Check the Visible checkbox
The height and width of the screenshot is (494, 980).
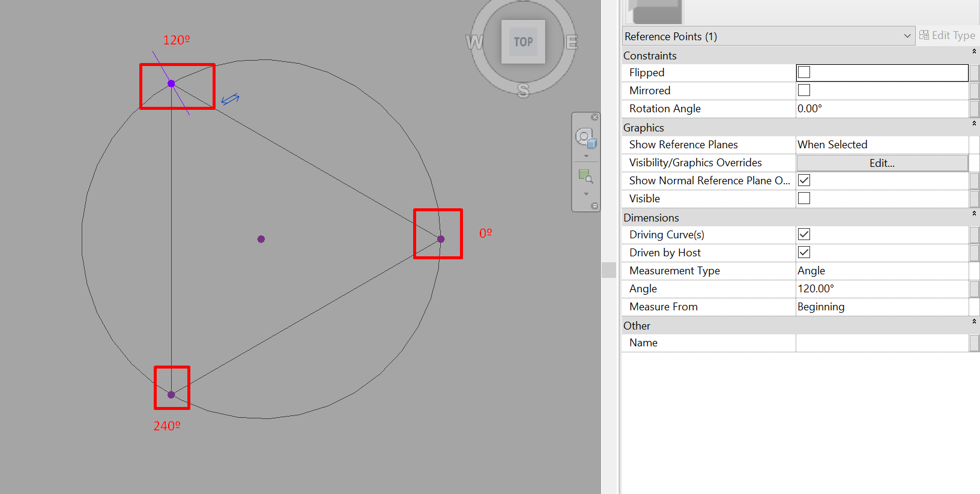(804, 198)
